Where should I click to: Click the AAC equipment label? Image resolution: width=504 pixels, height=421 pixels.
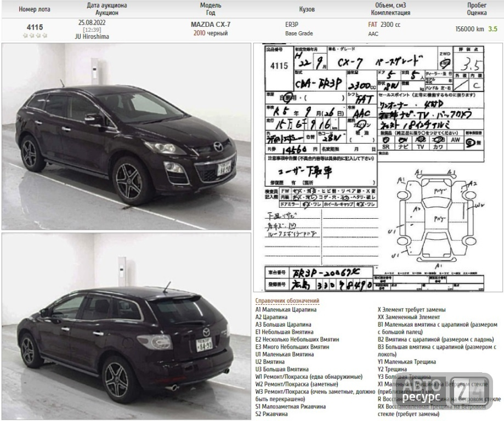(373, 34)
